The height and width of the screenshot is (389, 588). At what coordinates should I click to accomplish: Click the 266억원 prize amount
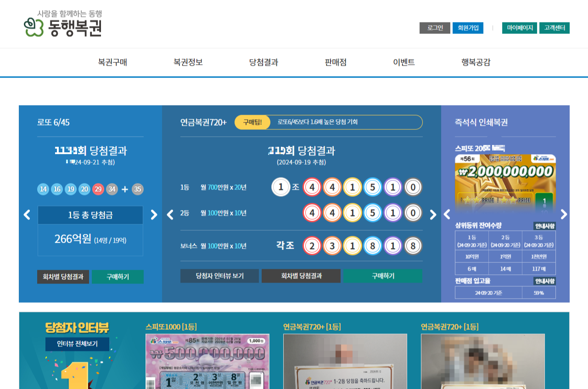(73, 239)
